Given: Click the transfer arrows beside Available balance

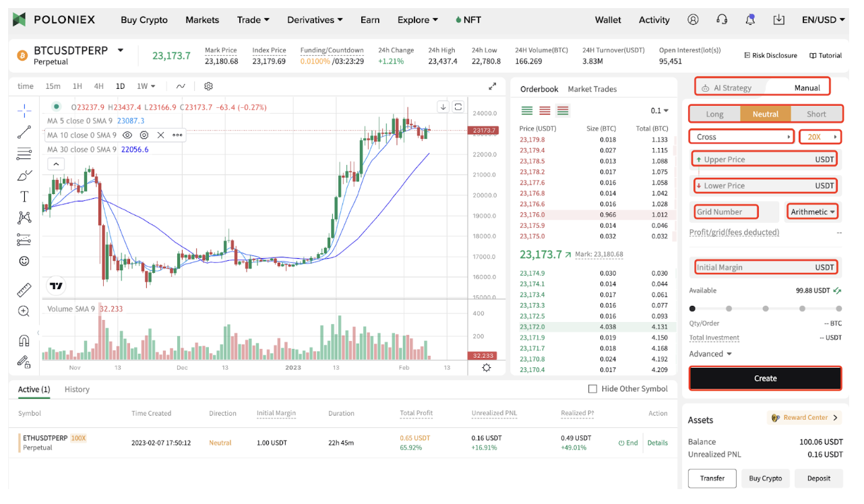Looking at the screenshot, I should click(x=837, y=290).
